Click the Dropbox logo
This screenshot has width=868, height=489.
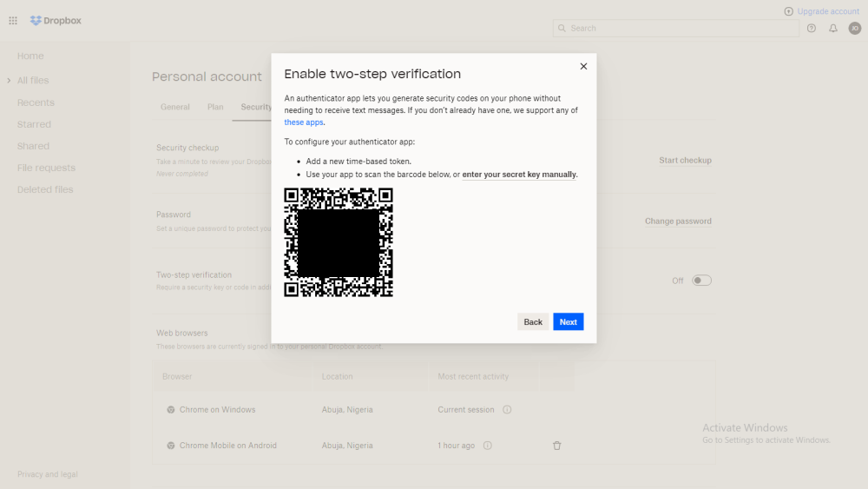(x=56, y=21)
